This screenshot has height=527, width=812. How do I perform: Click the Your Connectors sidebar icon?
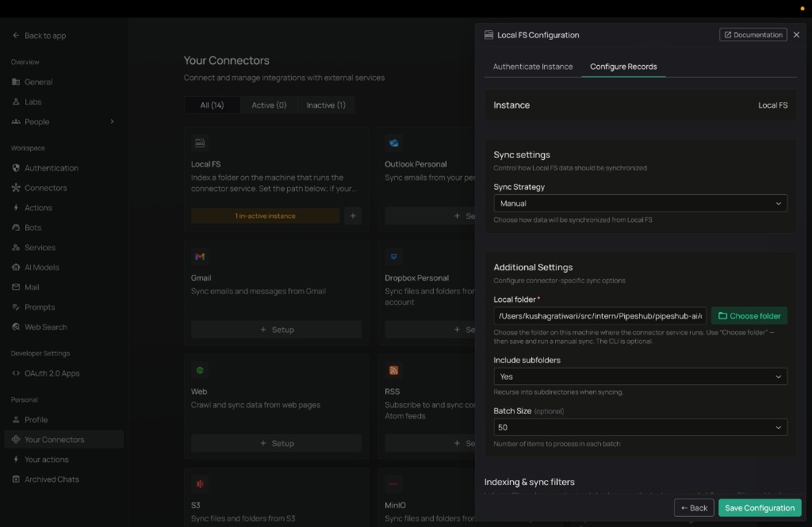pyautogui.click(x=16, y=440)
